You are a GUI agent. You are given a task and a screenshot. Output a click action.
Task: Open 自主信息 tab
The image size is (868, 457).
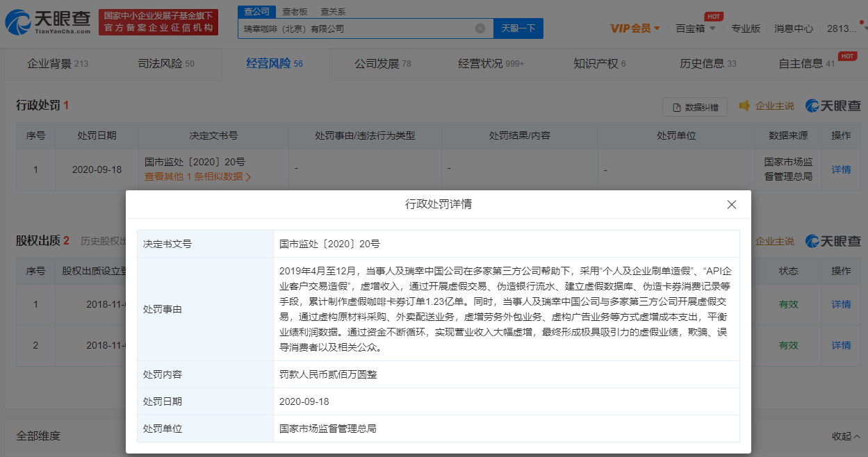[807, 64]
